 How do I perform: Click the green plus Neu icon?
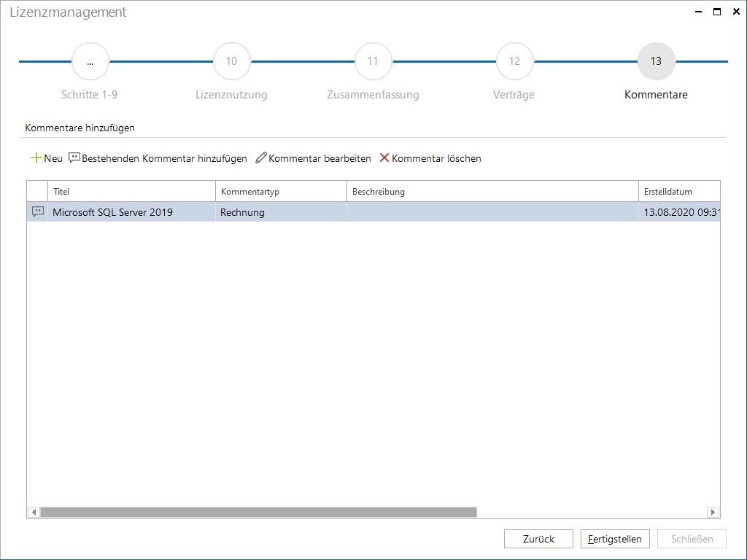pos(36,158)
